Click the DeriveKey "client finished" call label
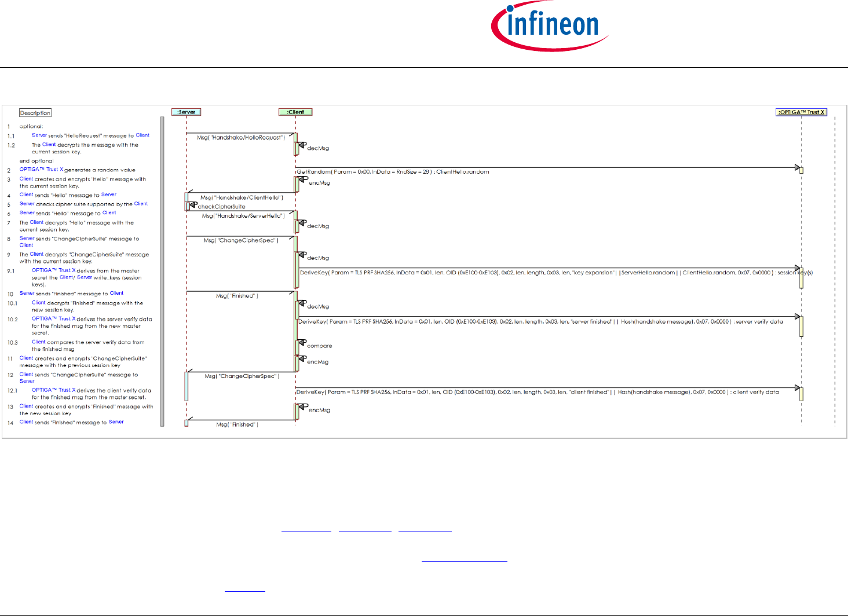The image size is (848, 616). (x=538, y=393)
